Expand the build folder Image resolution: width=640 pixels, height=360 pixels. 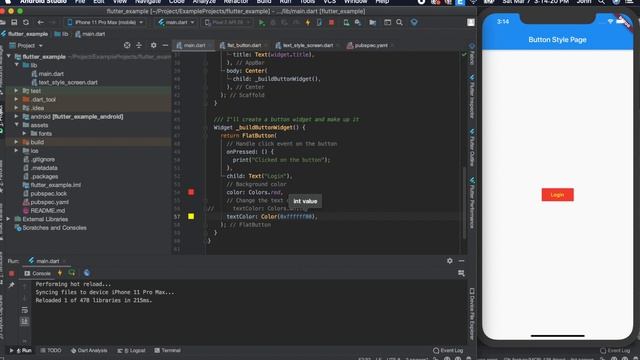click(x=17, y=142)
